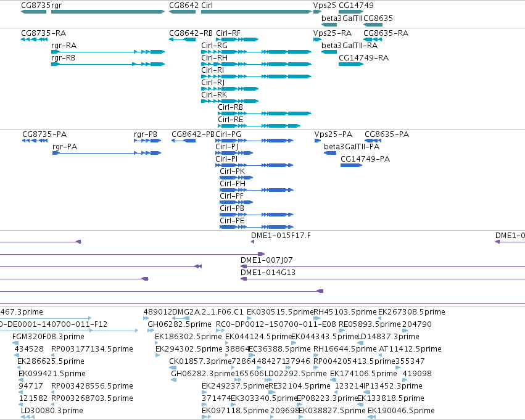Select the beta3GalTII-PA protein label
Screen dimensions: 525x420
coord(352,147)
